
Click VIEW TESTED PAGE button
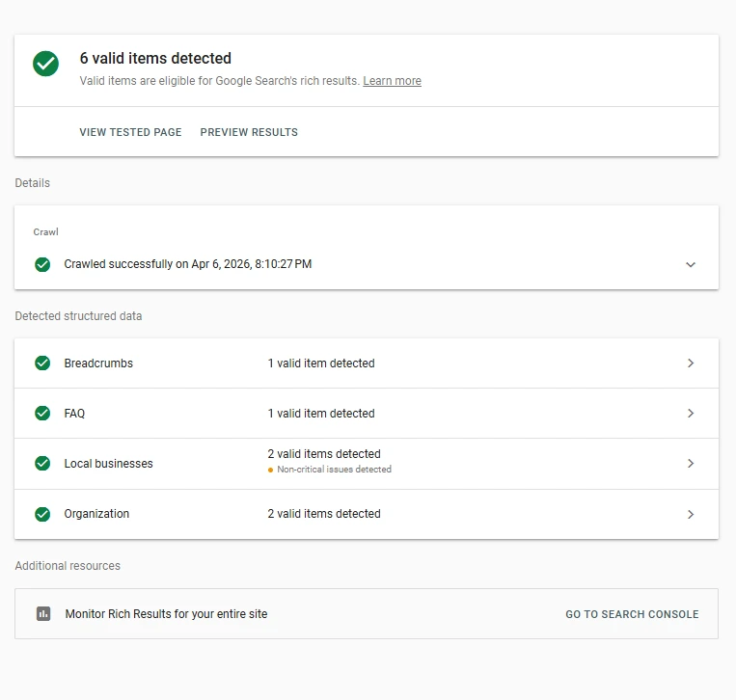click(130, 132)
